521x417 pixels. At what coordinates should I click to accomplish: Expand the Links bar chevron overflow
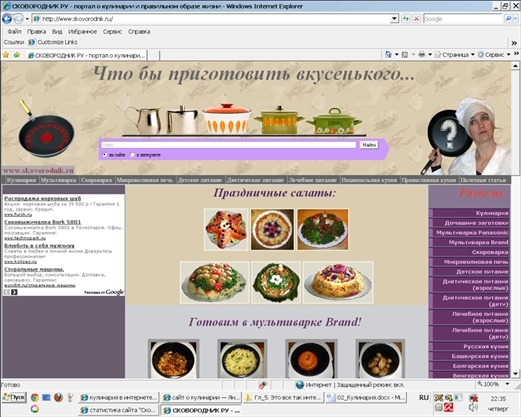pyautogui.click(x=515, y=43)
